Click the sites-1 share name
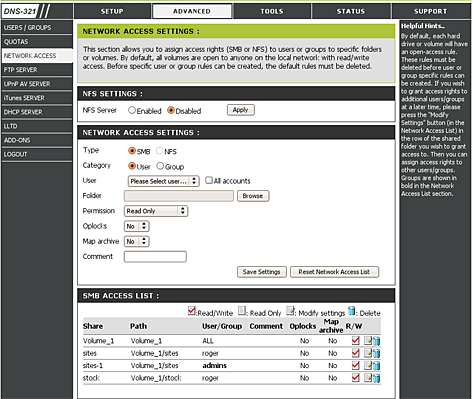This screenshot has height=399, width=472. point(93,366)
